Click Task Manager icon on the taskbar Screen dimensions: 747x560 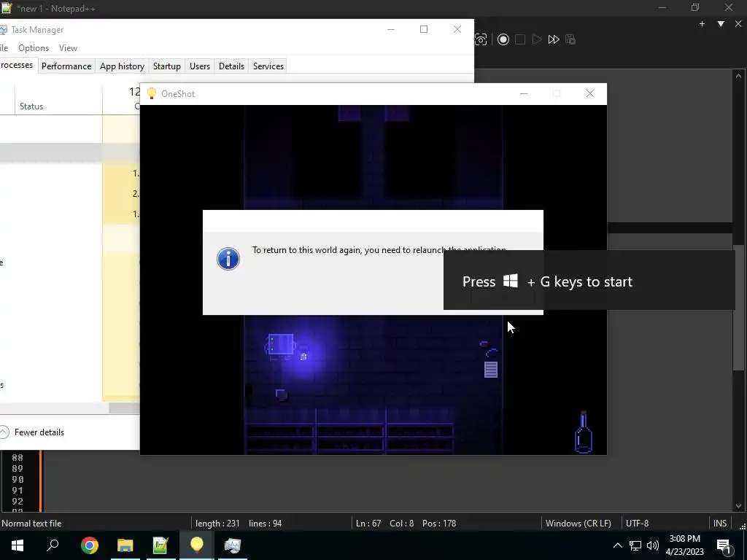pos(233,545)
